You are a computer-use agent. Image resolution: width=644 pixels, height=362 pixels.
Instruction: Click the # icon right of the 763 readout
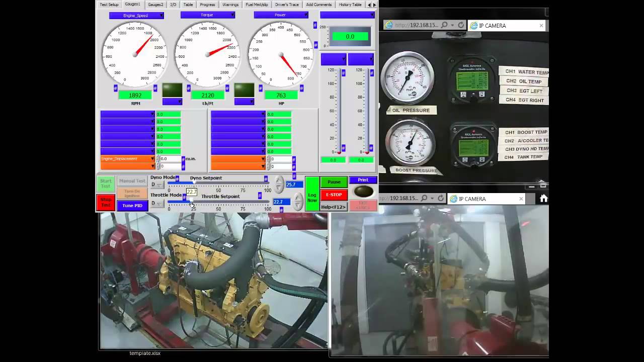pos(301,88)
